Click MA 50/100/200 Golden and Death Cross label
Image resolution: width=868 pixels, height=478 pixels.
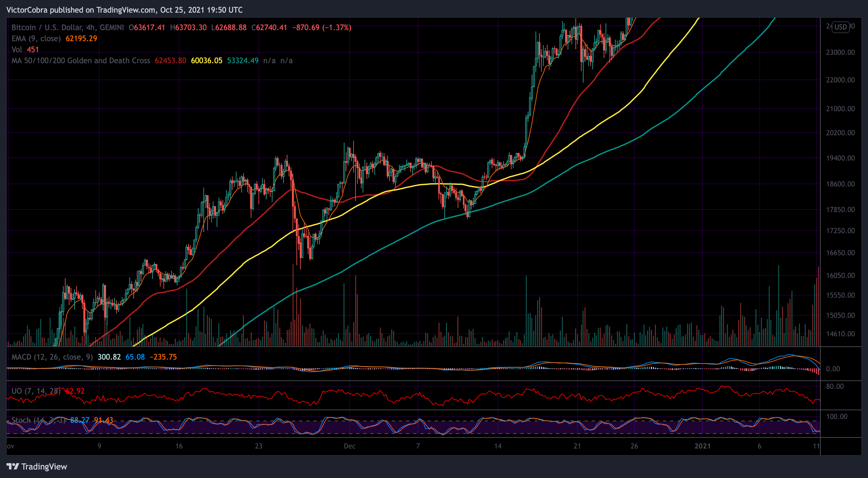coord(81,61)
